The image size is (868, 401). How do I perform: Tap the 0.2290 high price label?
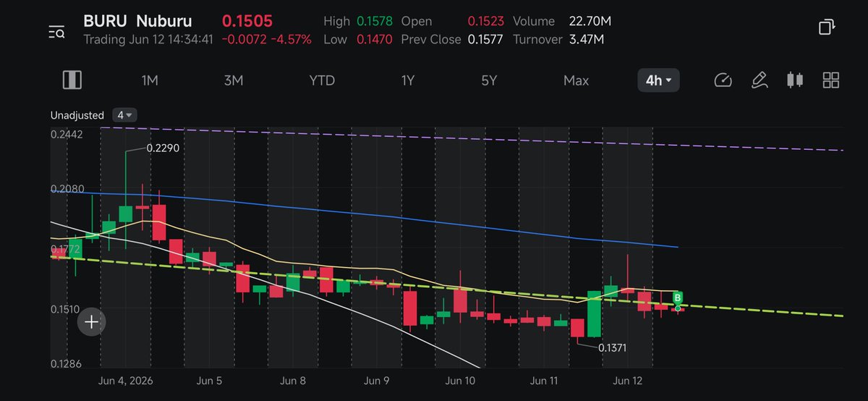pyautogui.click(x=163, y=148)
